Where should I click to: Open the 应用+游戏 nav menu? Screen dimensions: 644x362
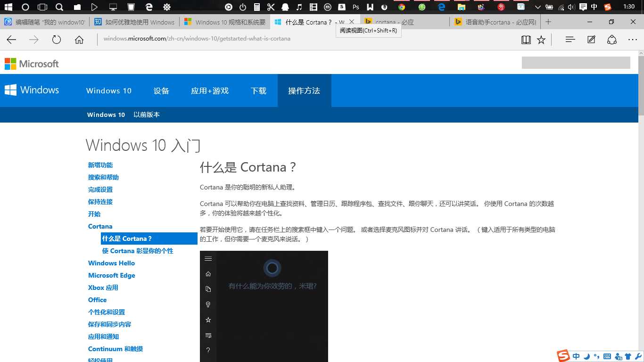210,90
